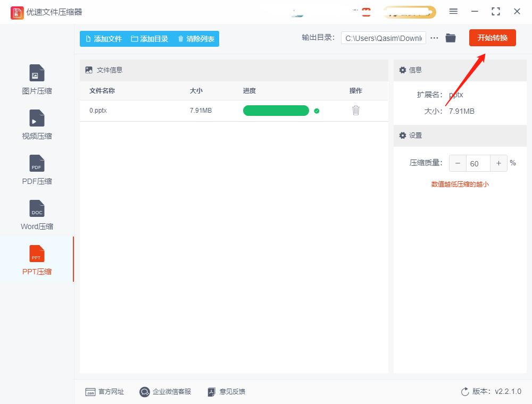Open the PDF压缩 compression panel
The image size is (532, 404).
coord(36,169)
